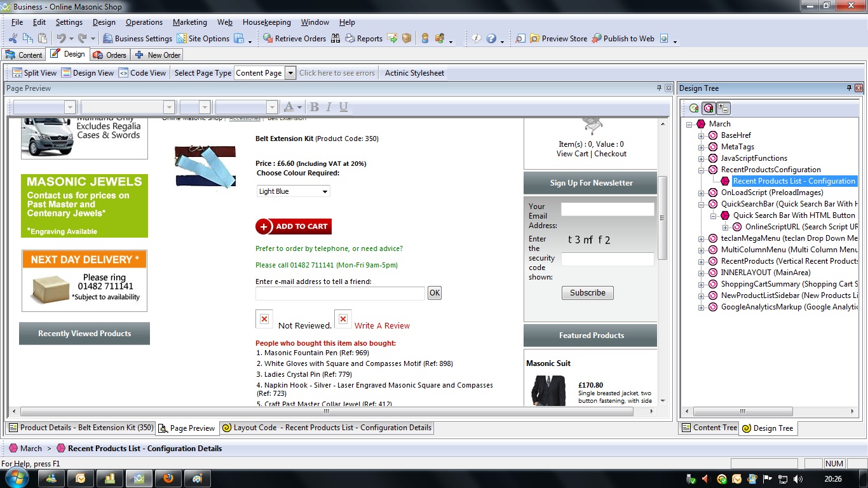This screenshot has width=868, height=488.
Task: Click the Publish to Web icon
Action: click(596, 39)
